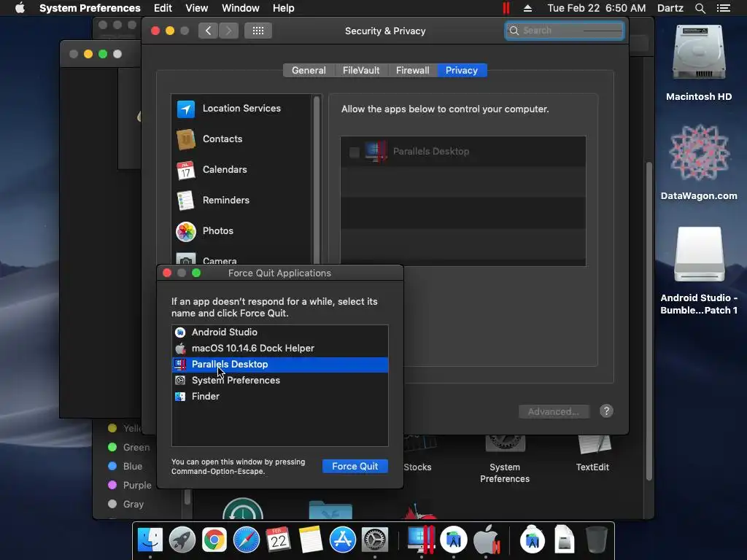Viewport: 747px width, 560px height.
Task: Switch to the FileVault tab
Action: pyautogui.click(x=361, y=71)
